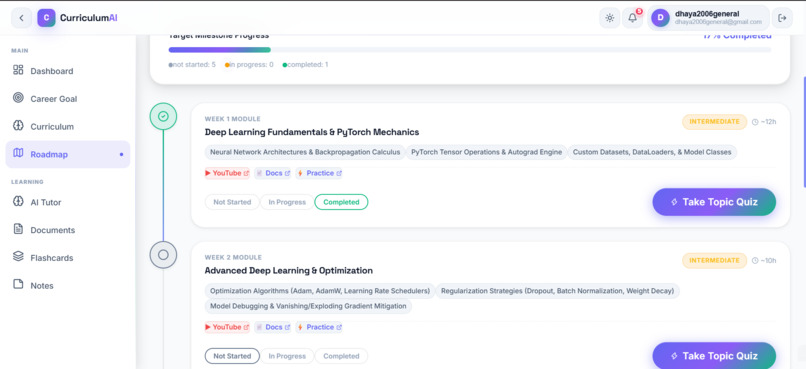
Task: Click the 'in progress: 0' legend entry
Action: 249,65
